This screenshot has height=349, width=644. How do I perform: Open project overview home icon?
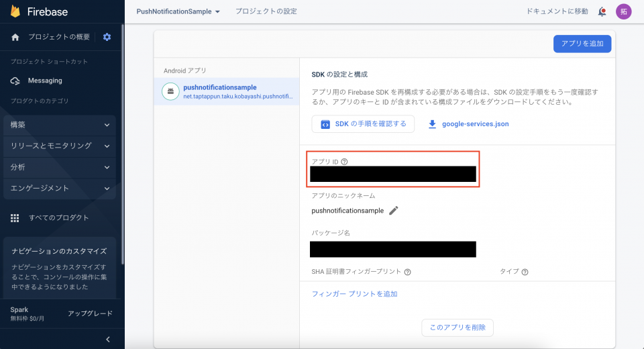15,37
